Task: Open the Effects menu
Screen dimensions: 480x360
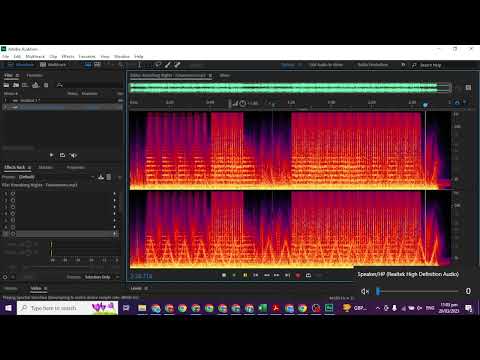Action: (x=68, y=56)
